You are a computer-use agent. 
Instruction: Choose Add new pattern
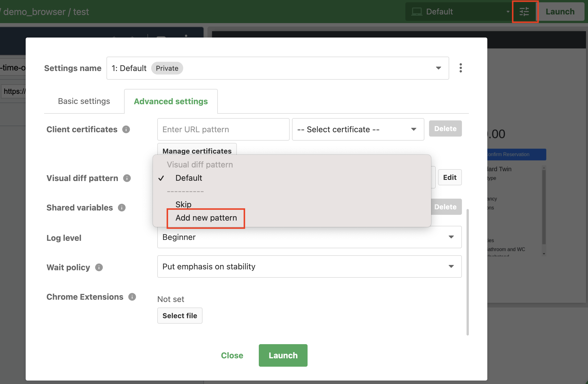206,218
